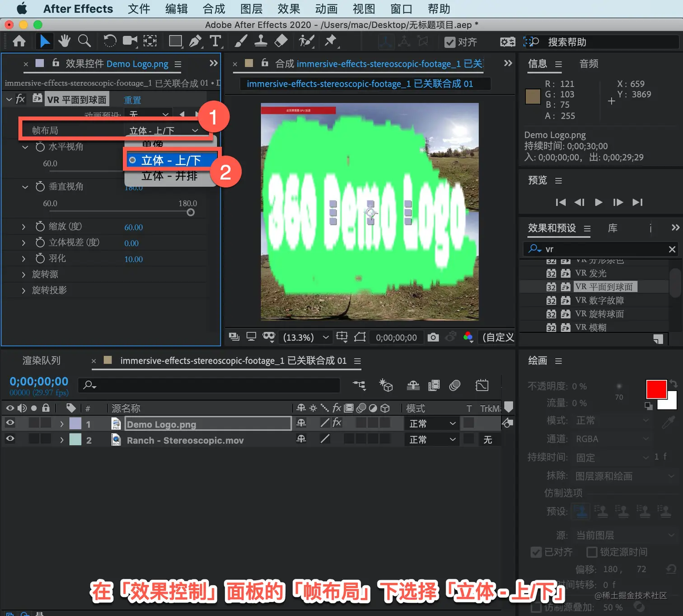This screenshot has width=683, height=616.
Task: Select VR 旋转球面 in effects list
Action: [599, 314]
